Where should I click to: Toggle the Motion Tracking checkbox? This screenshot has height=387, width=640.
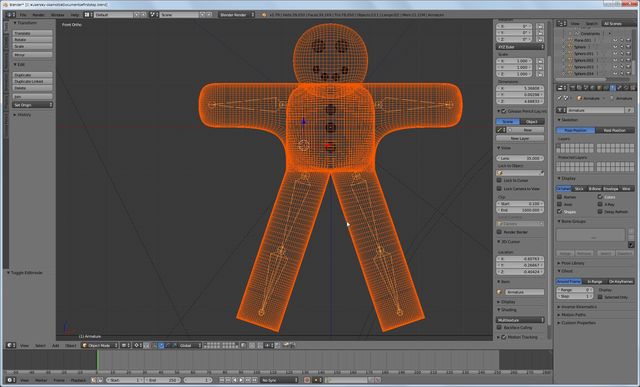click(504, 337)
